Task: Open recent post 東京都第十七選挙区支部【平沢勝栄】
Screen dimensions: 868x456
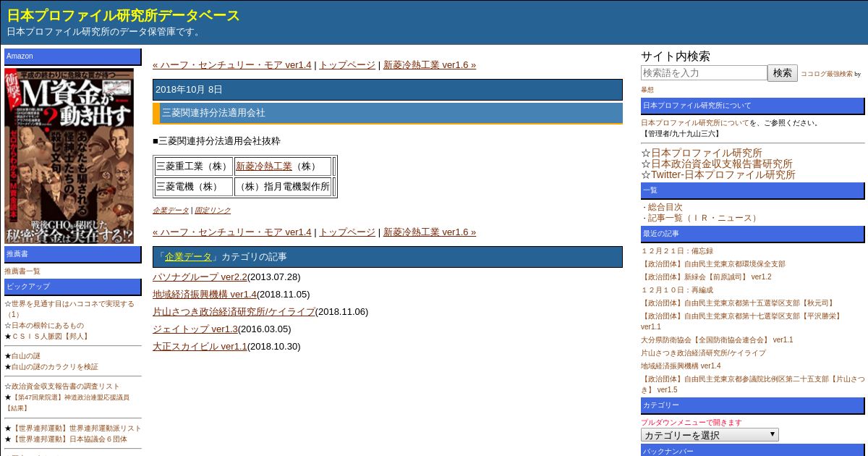Action: point(742,321)
